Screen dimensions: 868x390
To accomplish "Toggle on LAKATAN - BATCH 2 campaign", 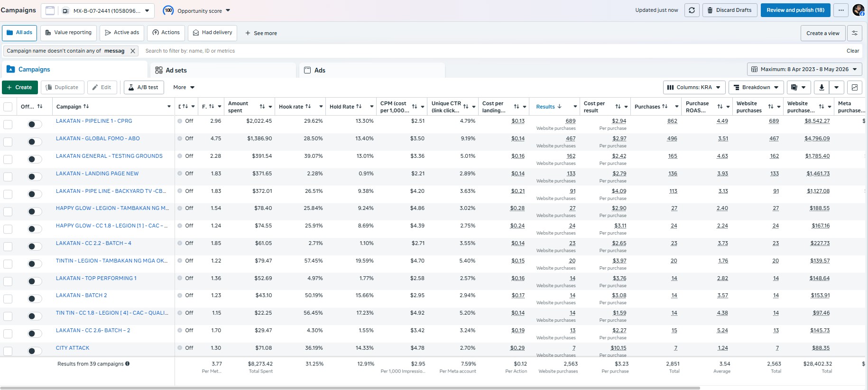I will pyautogui.click(x=34, y=299).
